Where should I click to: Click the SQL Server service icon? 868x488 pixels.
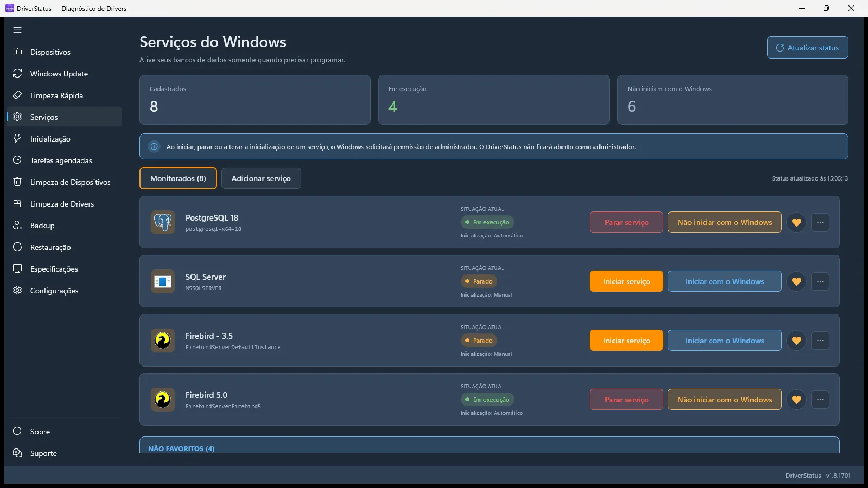[x=163, y=281]
